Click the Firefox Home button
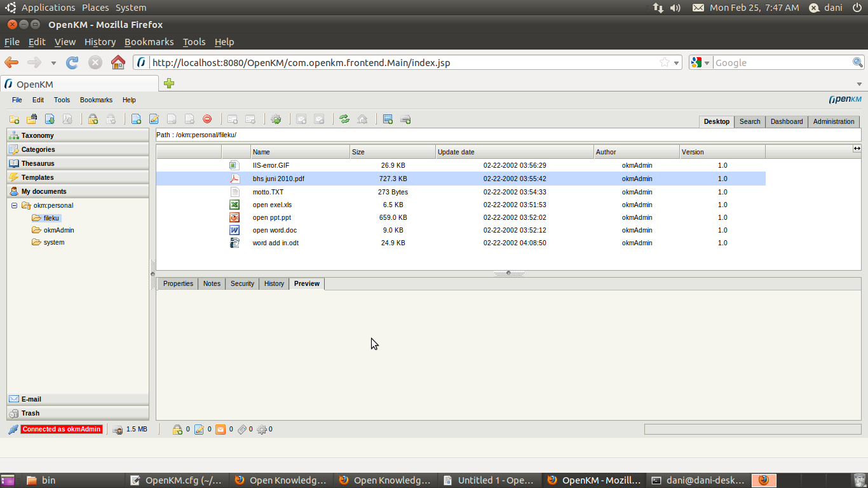This screenshot has height=488, width=868. pyautogui.click(x=118, y=62)
